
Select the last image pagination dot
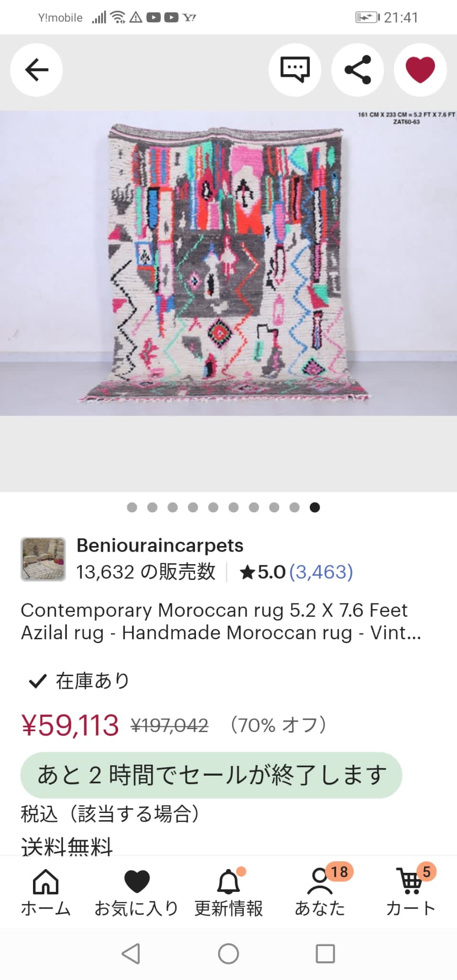coord(315,507)
